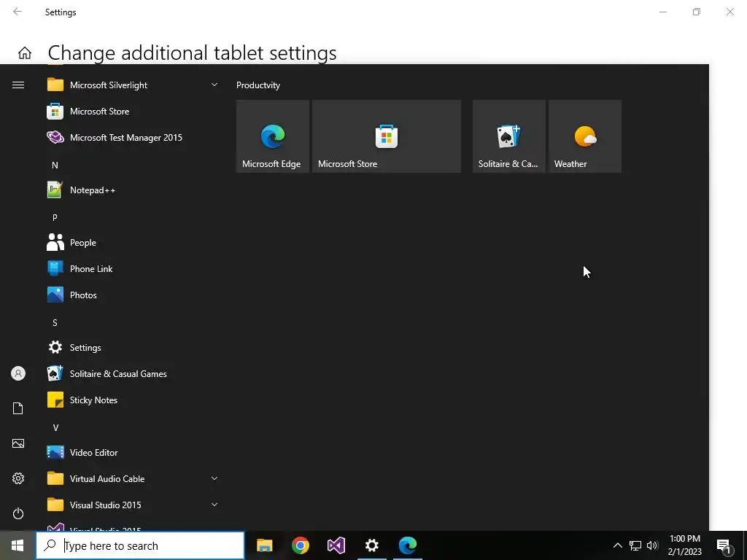Open the Solitaire & Ca... tile
This screenshot has width=747, height=560.
click(508, 136)
